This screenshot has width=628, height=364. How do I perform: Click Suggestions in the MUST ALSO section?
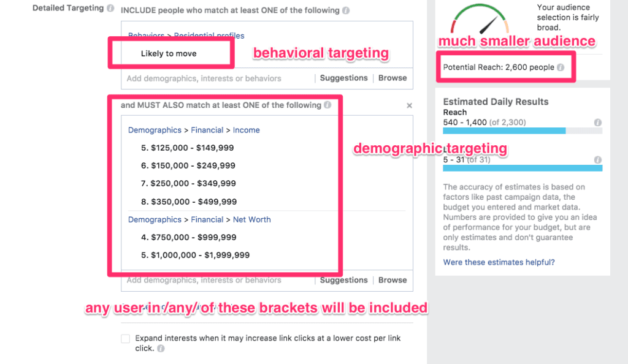343,280
